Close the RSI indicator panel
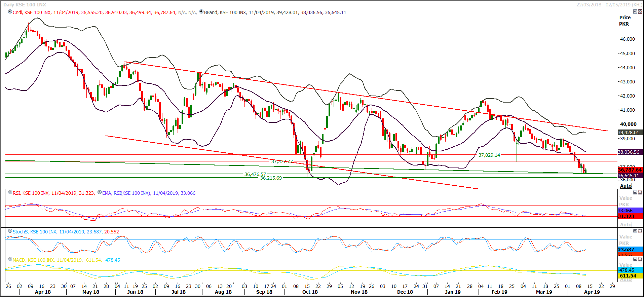The image size is (644, 297). click(x=640, y=192)
